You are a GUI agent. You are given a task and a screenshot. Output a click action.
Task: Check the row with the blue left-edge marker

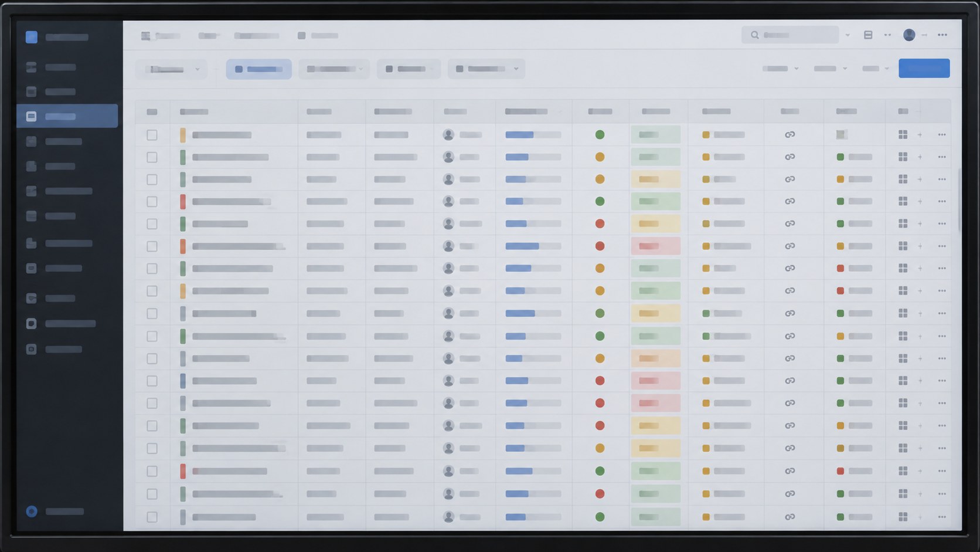point(152,381)
